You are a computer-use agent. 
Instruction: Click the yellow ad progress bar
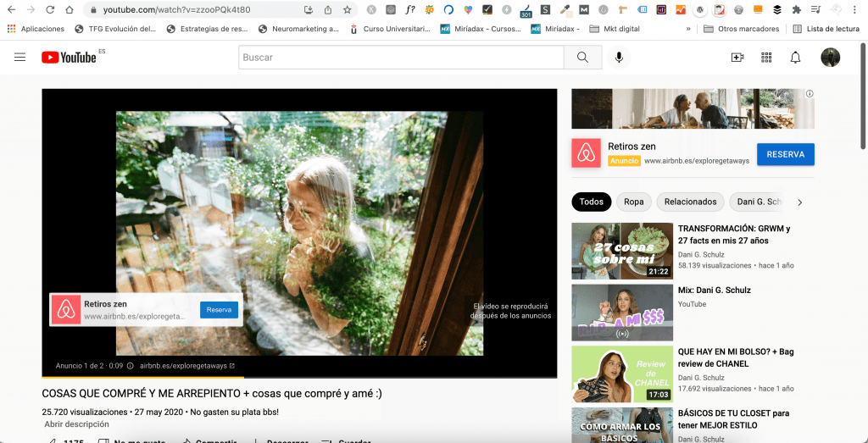[142, 377]
